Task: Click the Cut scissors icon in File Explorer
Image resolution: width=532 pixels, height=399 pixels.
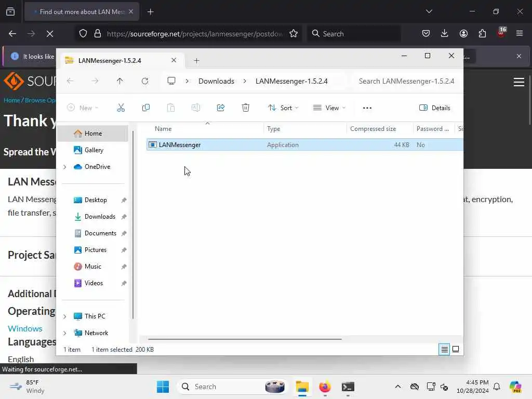Action: click(121, 108)
